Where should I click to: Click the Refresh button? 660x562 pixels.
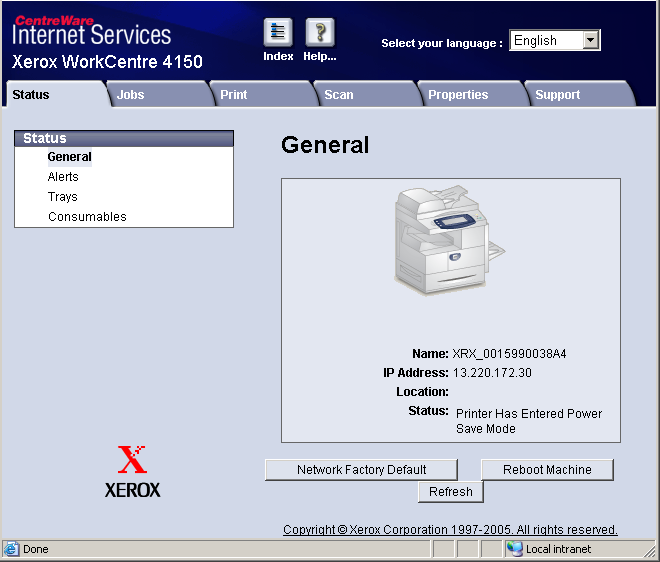pyautogui.click(x=450, y=492)
